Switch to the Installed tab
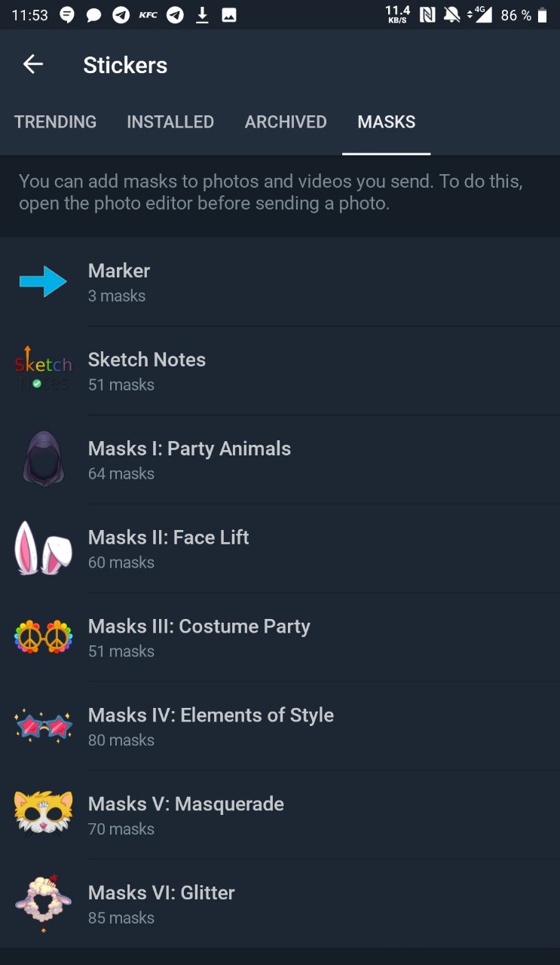Image resolution: width=560 pixels, height=965 pixels. click(170, 122)
